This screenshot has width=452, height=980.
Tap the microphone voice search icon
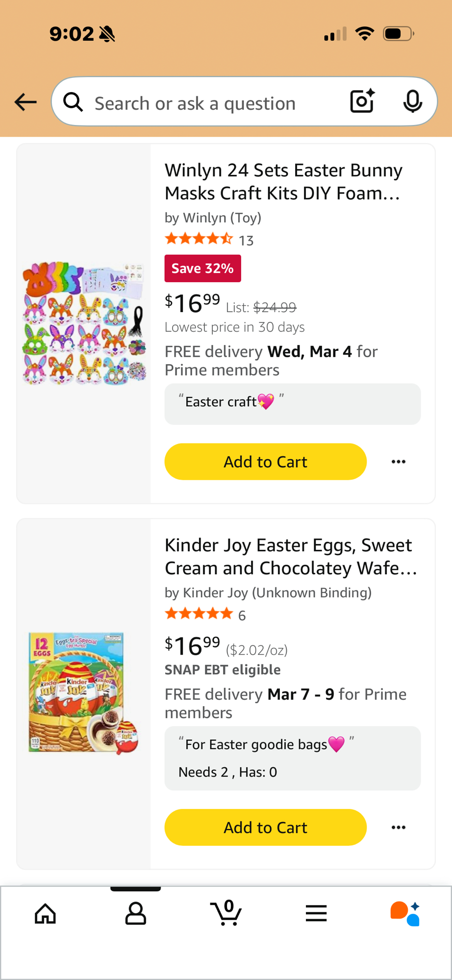[412, 101]
